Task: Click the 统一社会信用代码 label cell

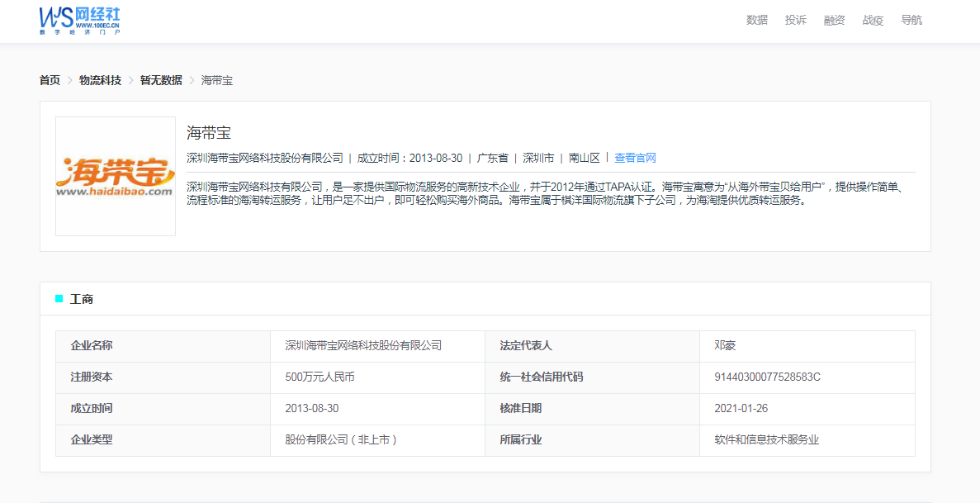Action: point(592,377)
